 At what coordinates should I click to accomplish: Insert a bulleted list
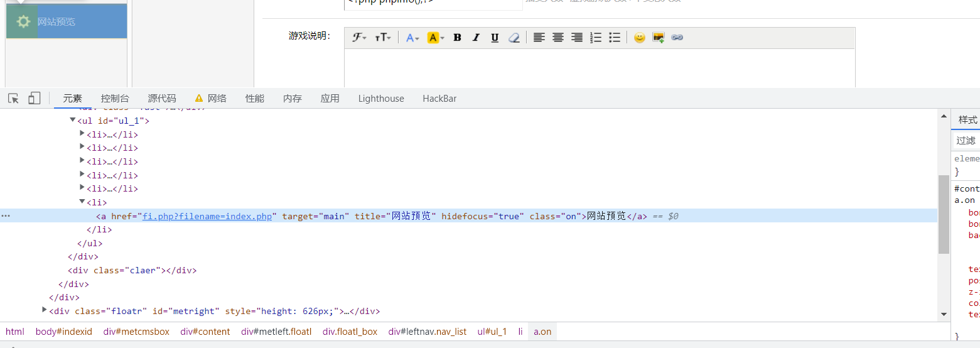(x=615, y=38)
